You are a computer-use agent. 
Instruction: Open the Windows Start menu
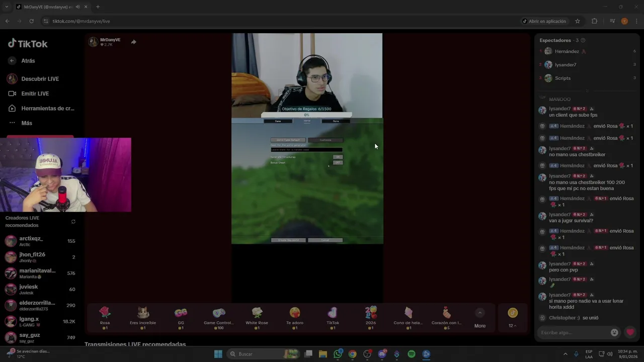pos(218,354)
